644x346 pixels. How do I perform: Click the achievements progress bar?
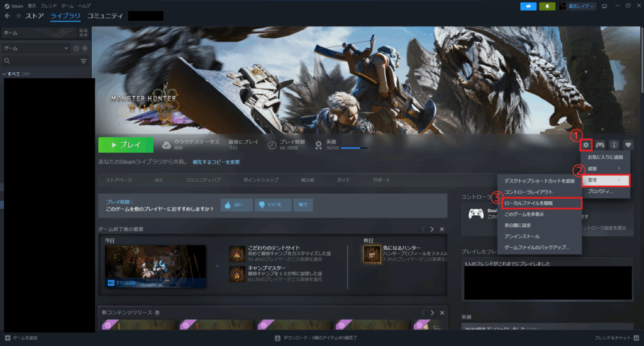coord(354,148)
